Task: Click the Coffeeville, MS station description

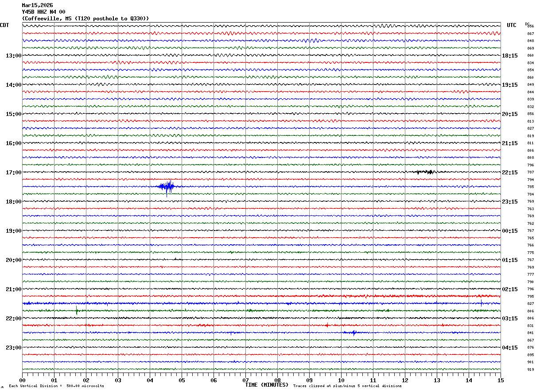Action: 85,19
